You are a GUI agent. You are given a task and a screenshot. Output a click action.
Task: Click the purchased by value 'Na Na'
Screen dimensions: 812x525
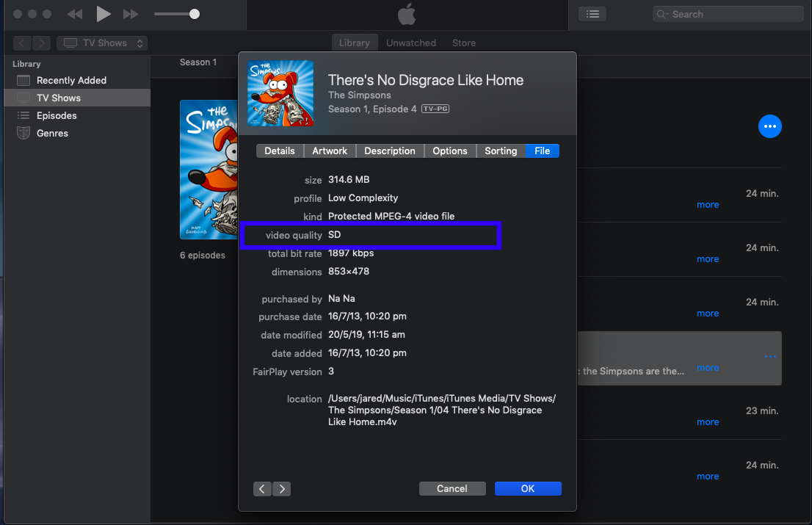click(x=341, y=299)
